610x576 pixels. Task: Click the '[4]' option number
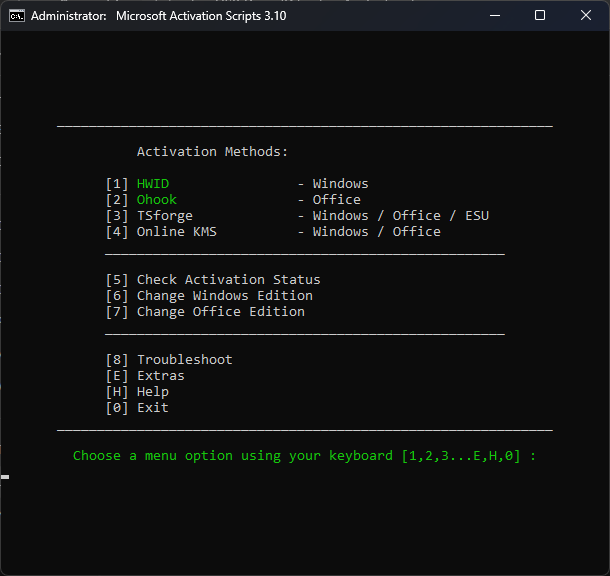(117, 231)
